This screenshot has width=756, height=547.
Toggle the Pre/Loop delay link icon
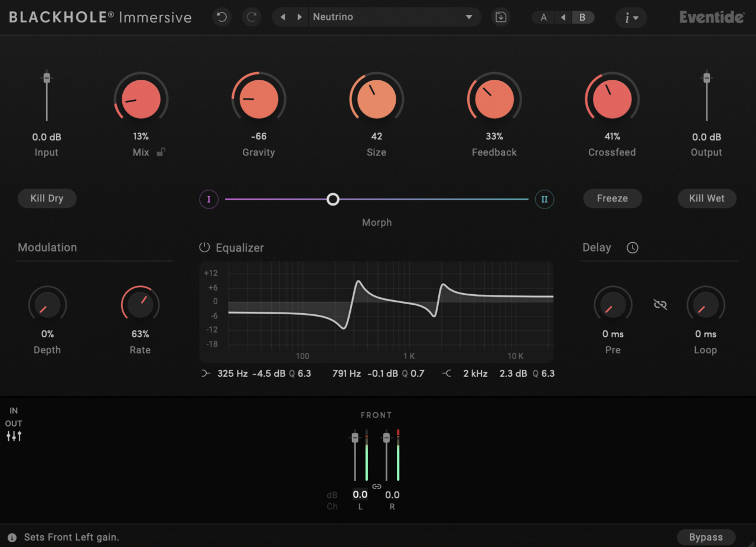pyautogui.click(x=660, y=305)
